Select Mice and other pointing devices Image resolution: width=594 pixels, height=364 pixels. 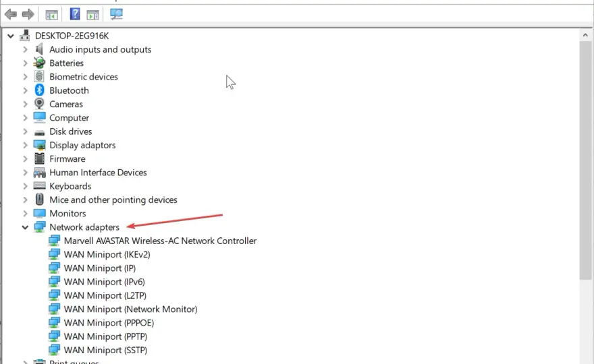pos(113,200)
